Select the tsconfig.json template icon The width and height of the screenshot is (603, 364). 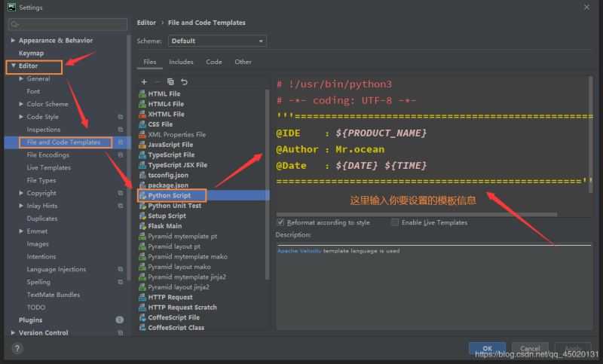pos(142,176)
